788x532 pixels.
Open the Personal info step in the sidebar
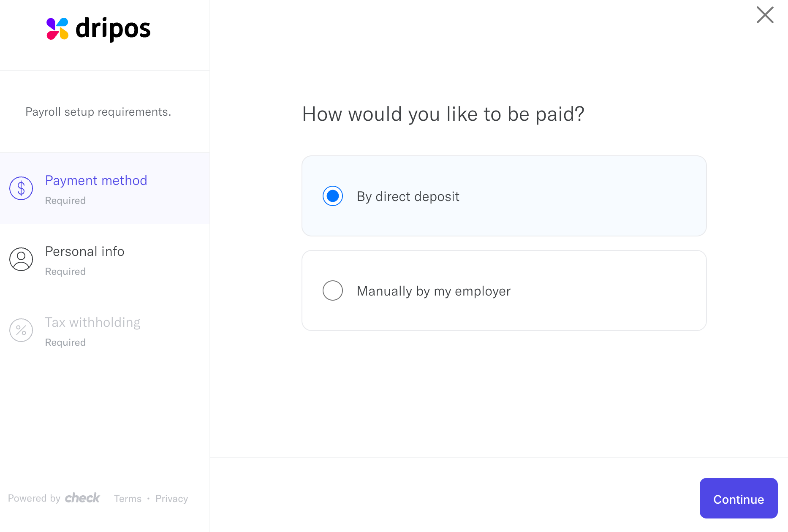pos(105,259)
